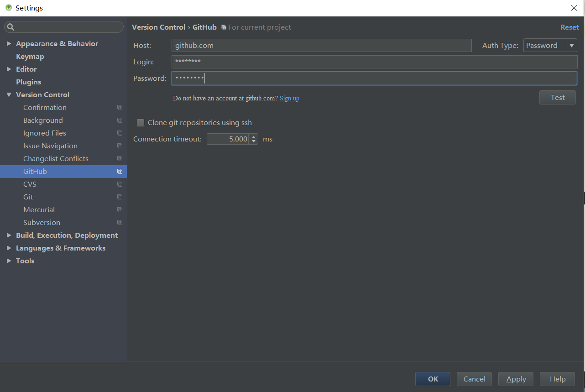Click the Reset link
Image resolution: width=585 pixels, height=392 pixels.
569,27
